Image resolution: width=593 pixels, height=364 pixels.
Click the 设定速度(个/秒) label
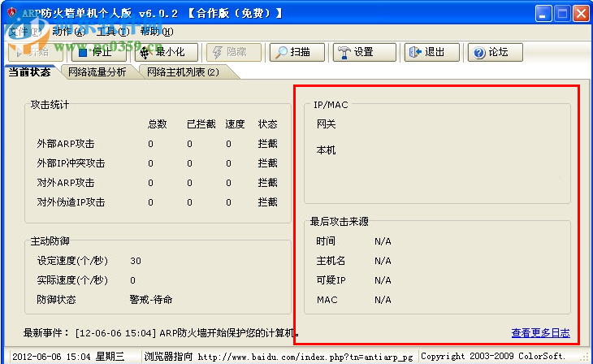click(x=72, y=261)
